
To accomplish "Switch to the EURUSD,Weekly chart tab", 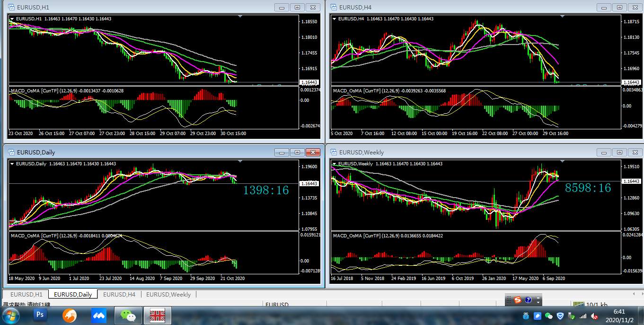I will pos(168,294).
